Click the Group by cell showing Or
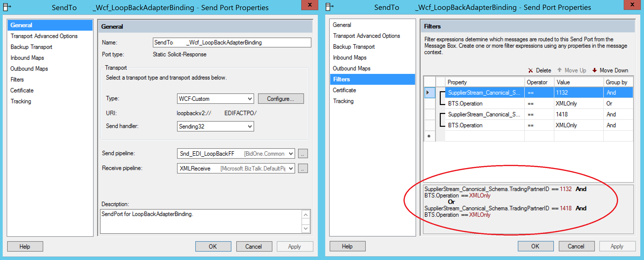The width and height of the screenshot is (644, 260). 618,104
